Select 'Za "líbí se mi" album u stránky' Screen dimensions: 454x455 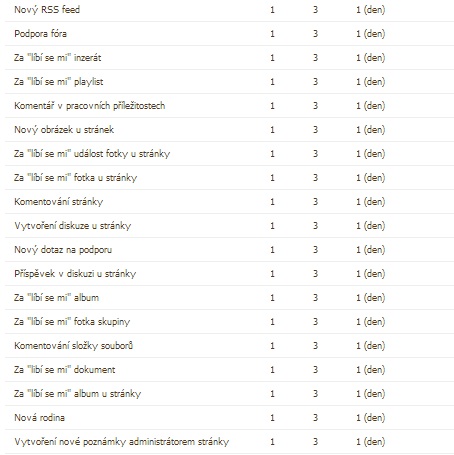229,394
